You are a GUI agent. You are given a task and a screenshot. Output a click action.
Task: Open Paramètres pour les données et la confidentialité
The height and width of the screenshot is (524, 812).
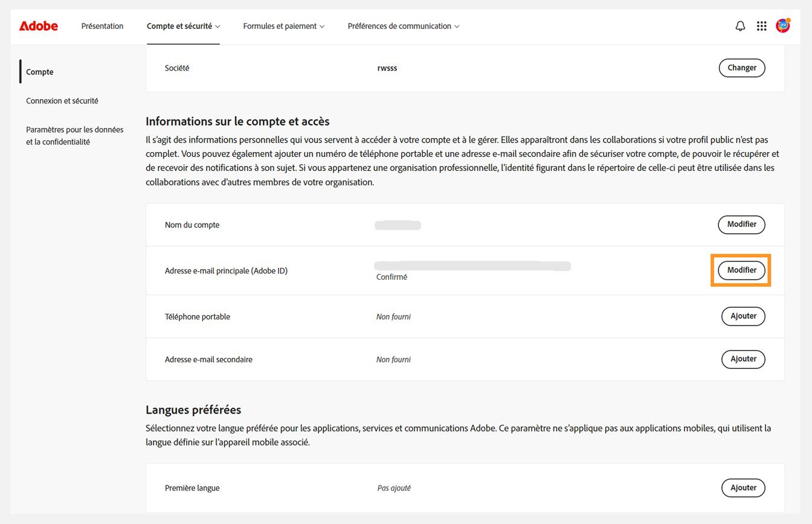tap(74, 135)
